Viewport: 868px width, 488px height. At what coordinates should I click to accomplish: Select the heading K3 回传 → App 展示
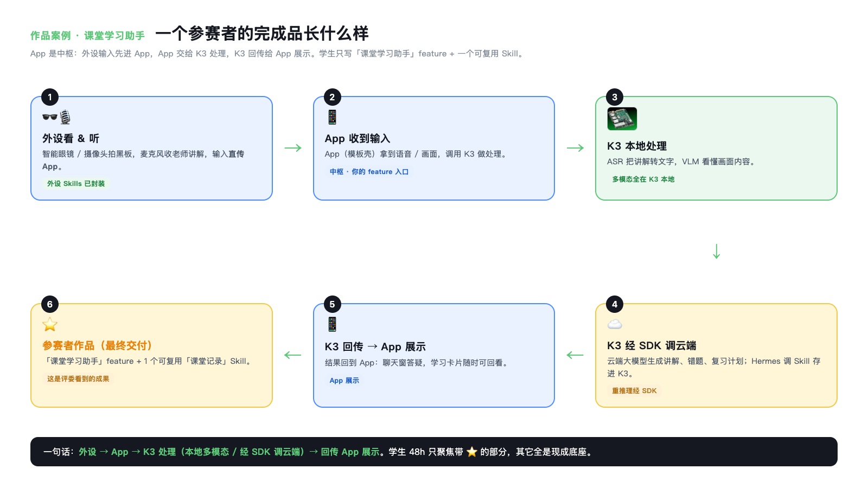[375, 347]
